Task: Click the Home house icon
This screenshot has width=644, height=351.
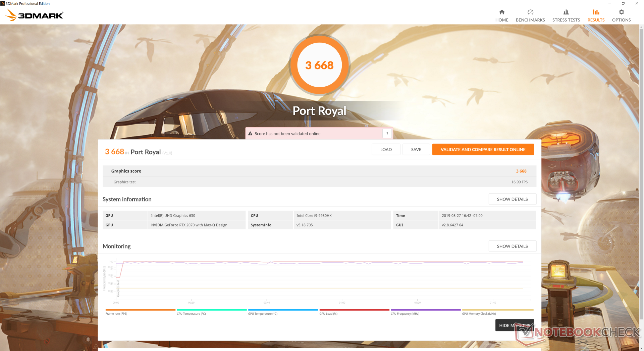Action: (502, 12)
